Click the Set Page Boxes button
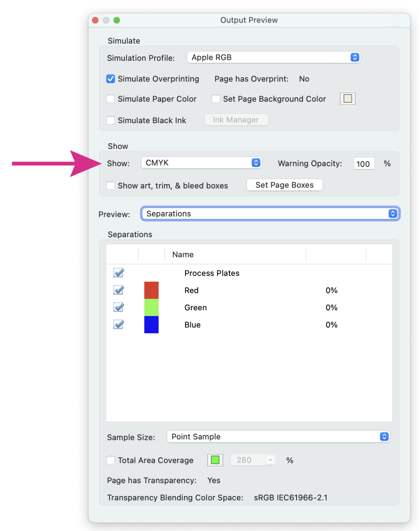This screenshot has width=420, height=531. (x=284, y=185)
